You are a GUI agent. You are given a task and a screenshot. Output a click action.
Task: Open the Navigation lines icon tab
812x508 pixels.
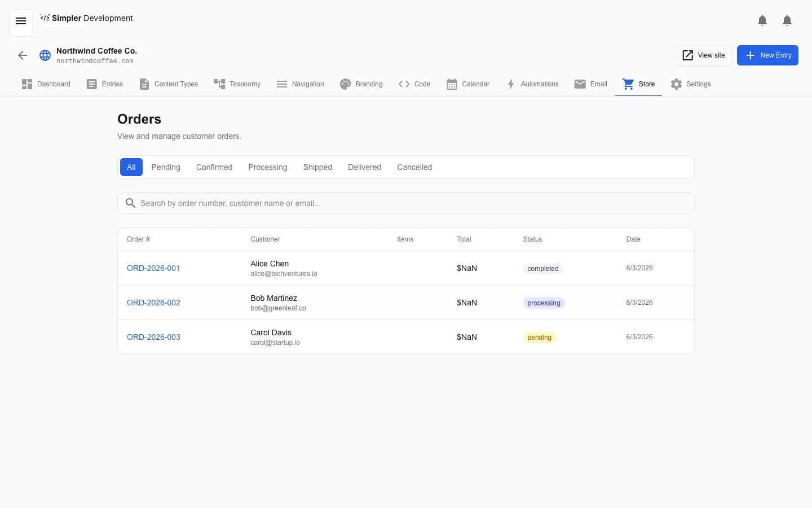click(x=300, y=84)
